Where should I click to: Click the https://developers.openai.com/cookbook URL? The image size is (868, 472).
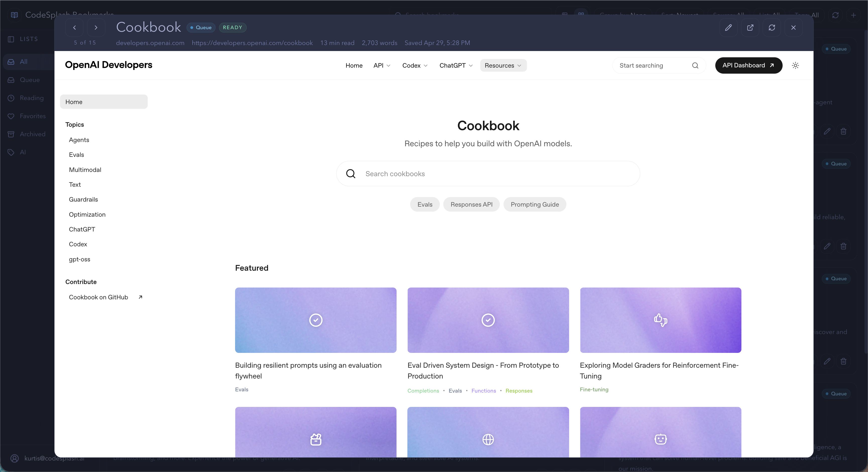252,43
